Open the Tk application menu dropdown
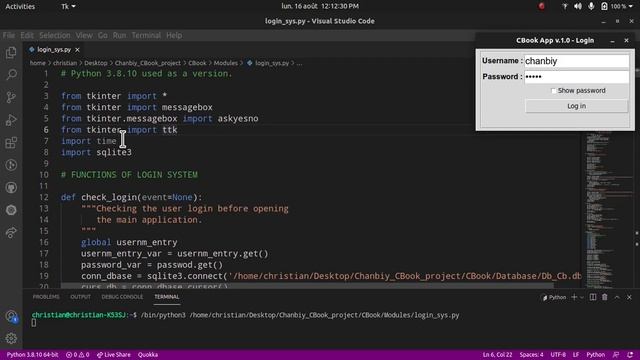Viewport: 640px width, 360px height. [68, 6]
